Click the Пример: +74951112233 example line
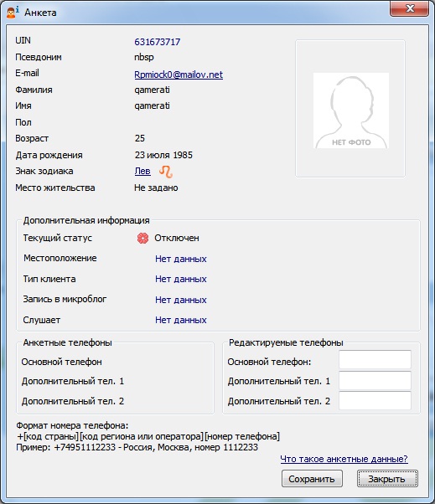 [x=137, y=447]
